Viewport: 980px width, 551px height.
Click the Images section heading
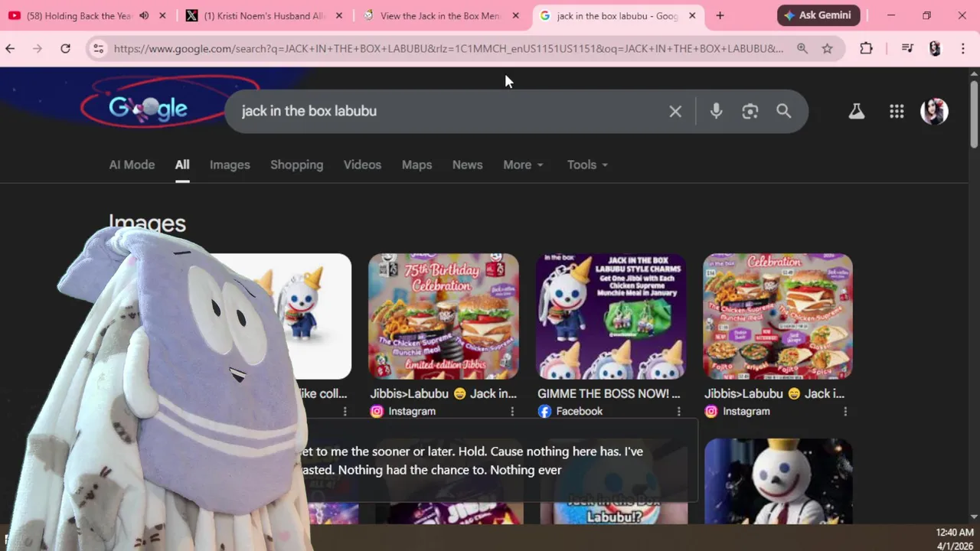pyautogui.click(x=147, y=223)
